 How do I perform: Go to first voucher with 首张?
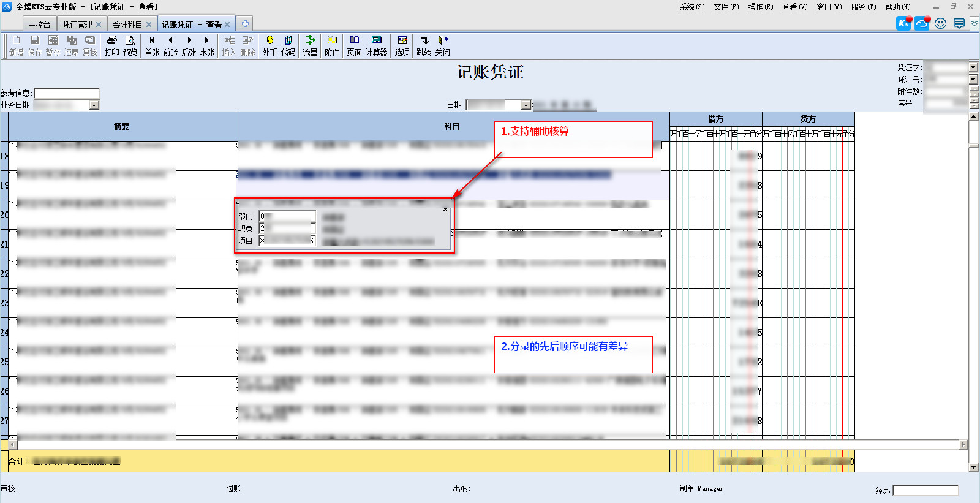152,45
